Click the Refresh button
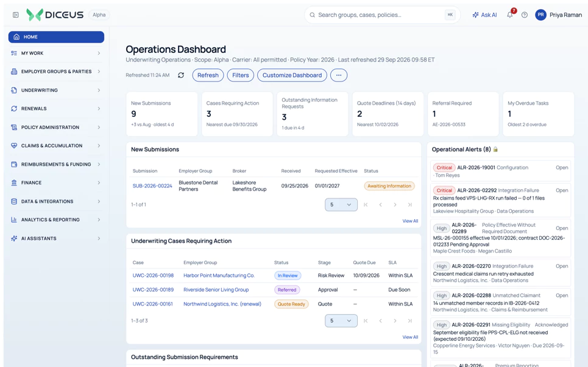Image resolution: width=588 pixels, height=367 pixels. (x=208, y=75)
